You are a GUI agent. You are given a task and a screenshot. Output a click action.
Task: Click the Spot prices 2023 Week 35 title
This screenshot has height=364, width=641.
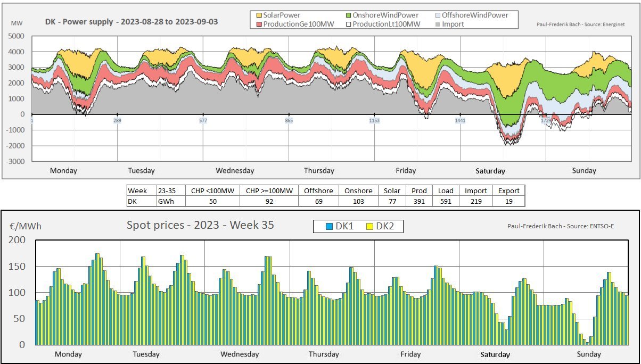pos(200,225)
